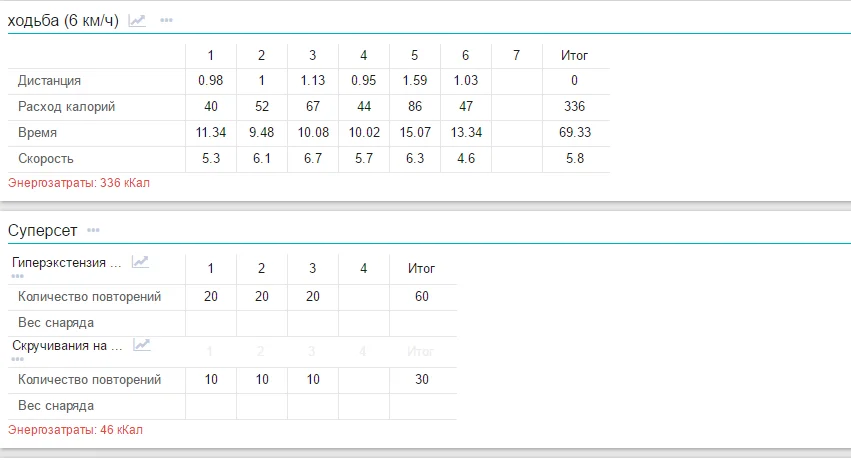Show the statistics chart for Скручивания

click(x=142, y=345)
